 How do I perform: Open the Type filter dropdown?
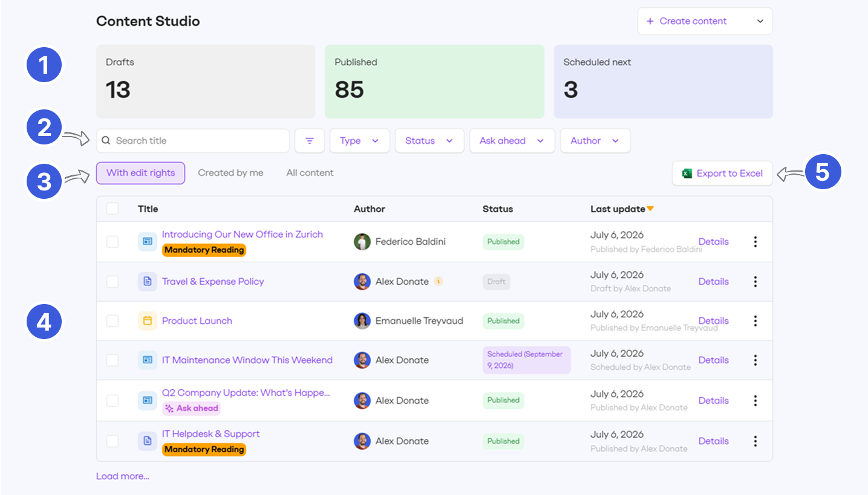pyautogui.click(x=359, y=141)
